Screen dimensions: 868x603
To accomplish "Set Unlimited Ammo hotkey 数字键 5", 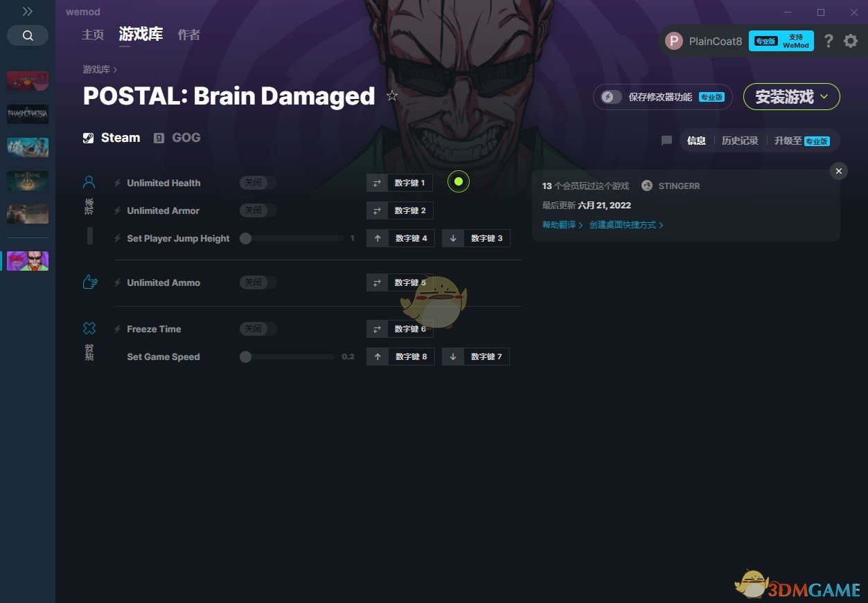I will click(400, 282).
